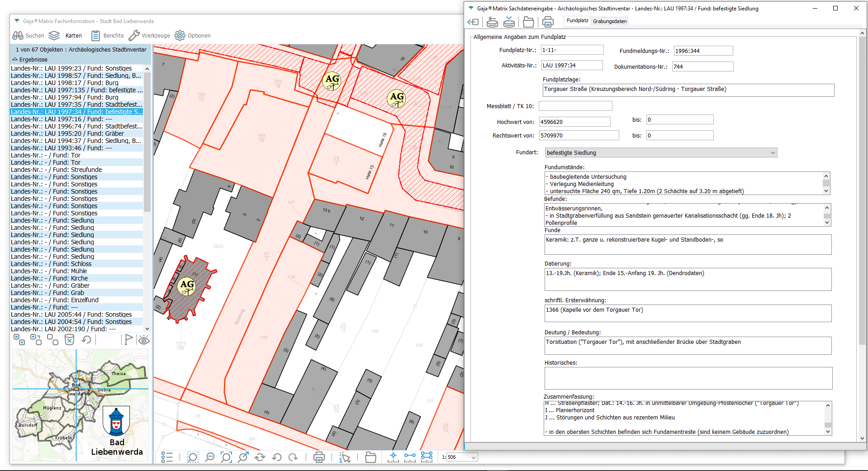Open the map scale dropdown
The height and width of the screenshot is (471, 868).
[473, 457]
